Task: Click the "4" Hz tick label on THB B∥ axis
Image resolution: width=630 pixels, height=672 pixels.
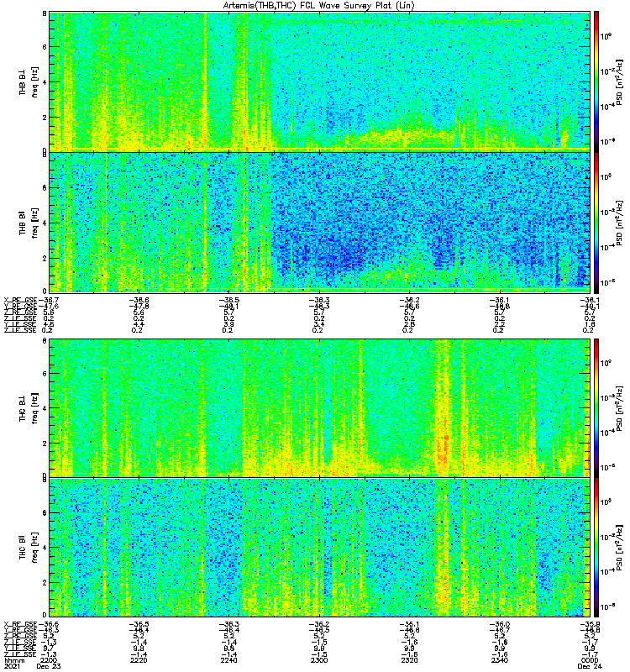Action: [45, 223]
